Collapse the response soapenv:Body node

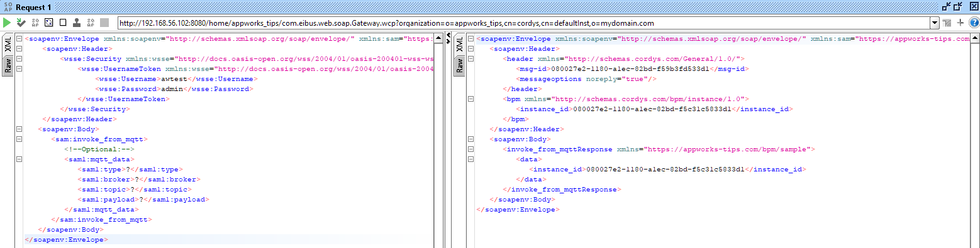471,139
